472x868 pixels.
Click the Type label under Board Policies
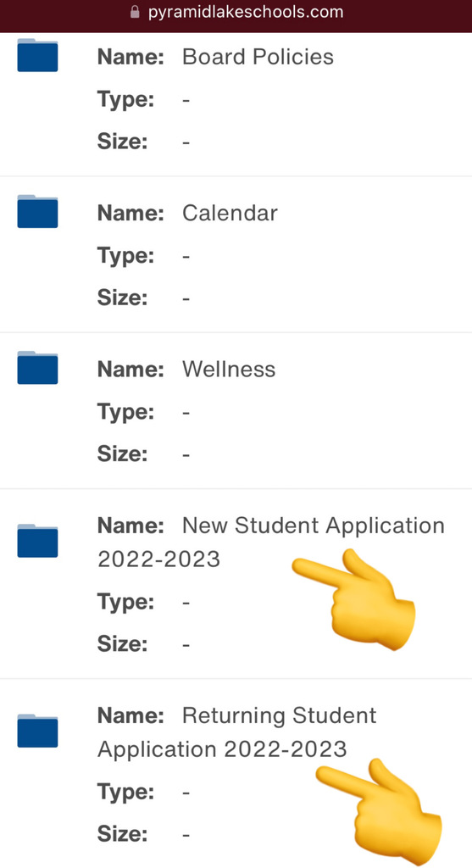click(125, 100)
